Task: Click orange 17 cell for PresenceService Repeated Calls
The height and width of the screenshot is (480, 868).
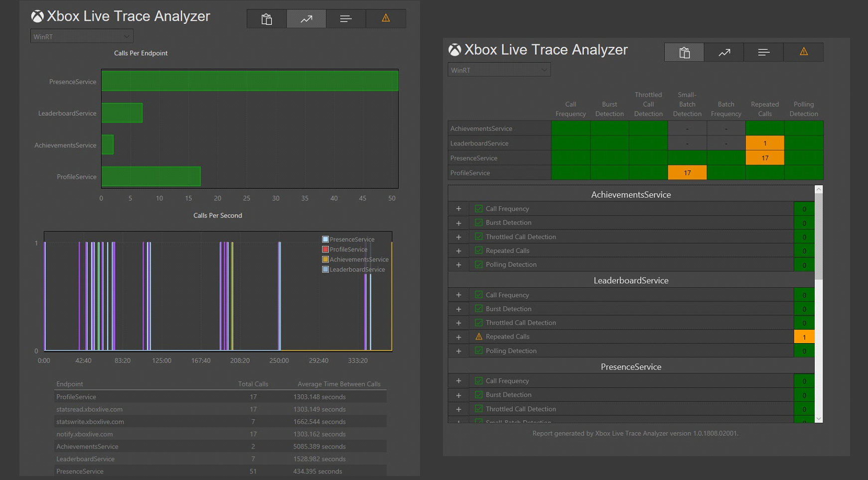Action: 765,158
